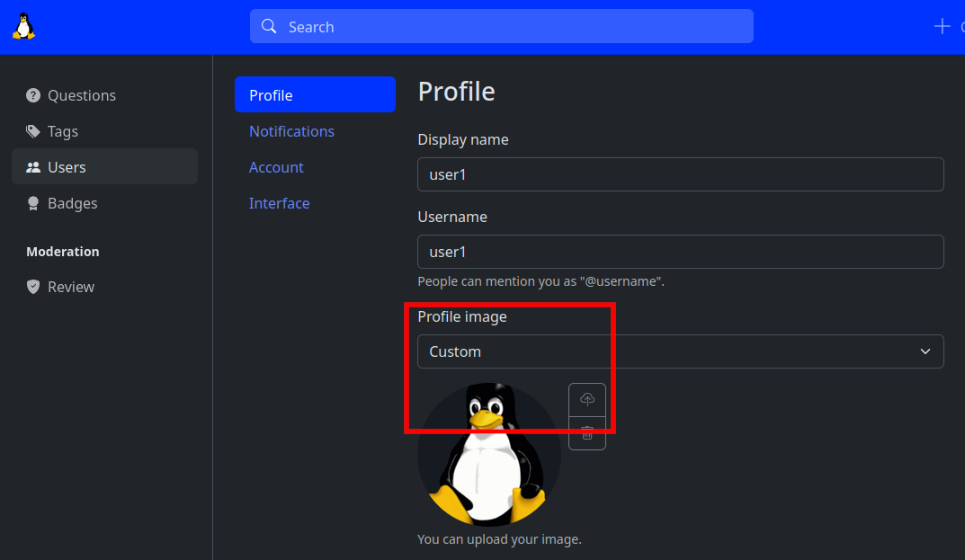Click the penguin profile image thumbnail
Image resolution: width=965 pixels, height=560 pixels.
pyautogui.click(x=489, y=455)
